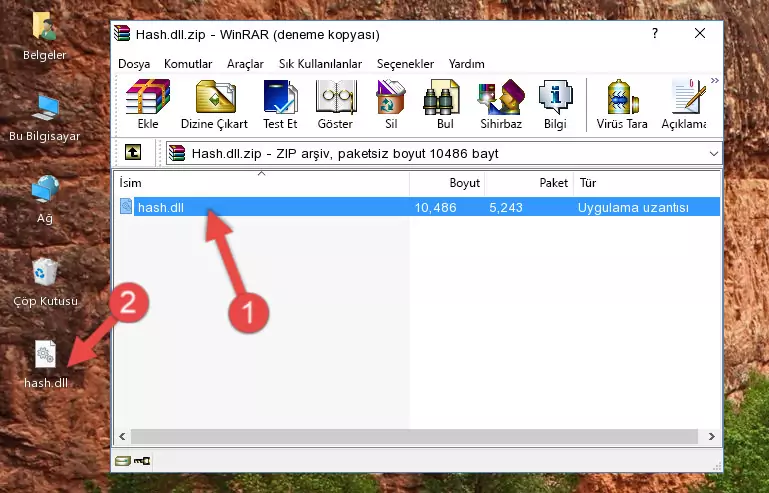The image size is (769, 493).
Task: Open the Komutlar menu
Action: tap(188, 64)
